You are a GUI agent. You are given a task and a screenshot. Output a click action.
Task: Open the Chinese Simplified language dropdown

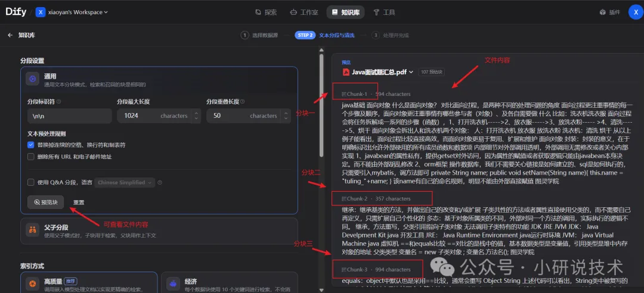pyautogui.click(x=125, y=183)
